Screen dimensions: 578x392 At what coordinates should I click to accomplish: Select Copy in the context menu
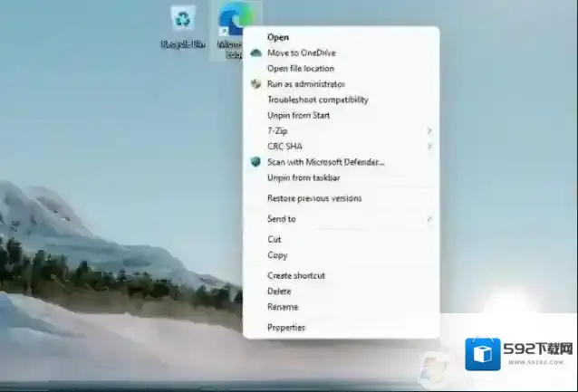point(276,255)
